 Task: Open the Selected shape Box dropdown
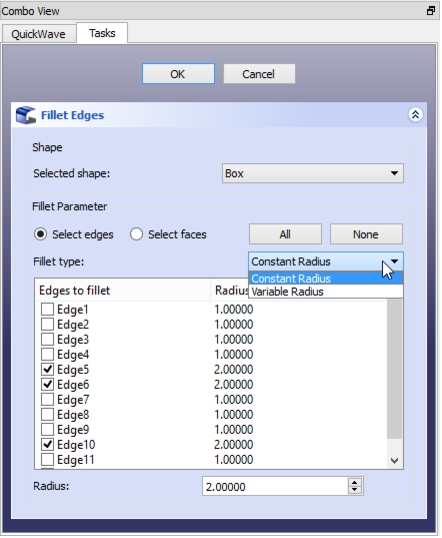click(x=313, y=173)
